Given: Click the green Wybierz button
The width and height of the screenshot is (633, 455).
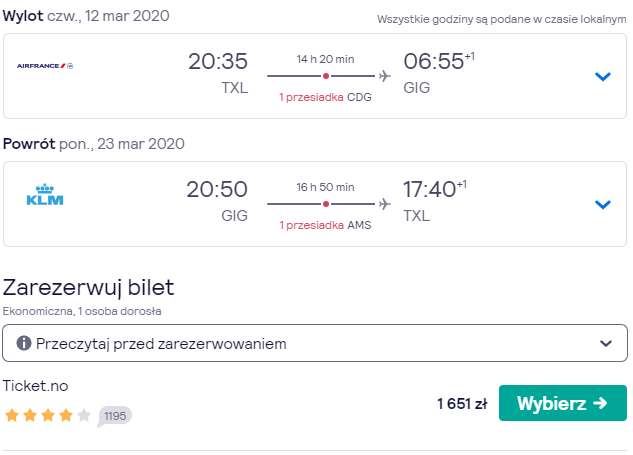Looking at the screenshot, I should (563, 403).
